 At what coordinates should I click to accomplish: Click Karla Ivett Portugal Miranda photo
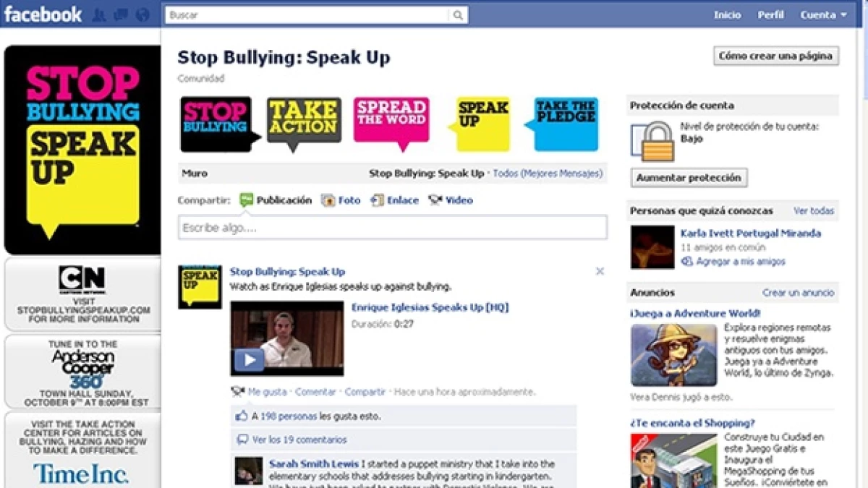(652, 247)
